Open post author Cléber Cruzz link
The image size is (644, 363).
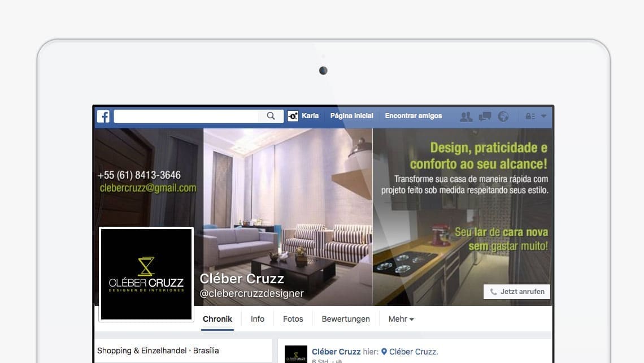pos(336,352)
